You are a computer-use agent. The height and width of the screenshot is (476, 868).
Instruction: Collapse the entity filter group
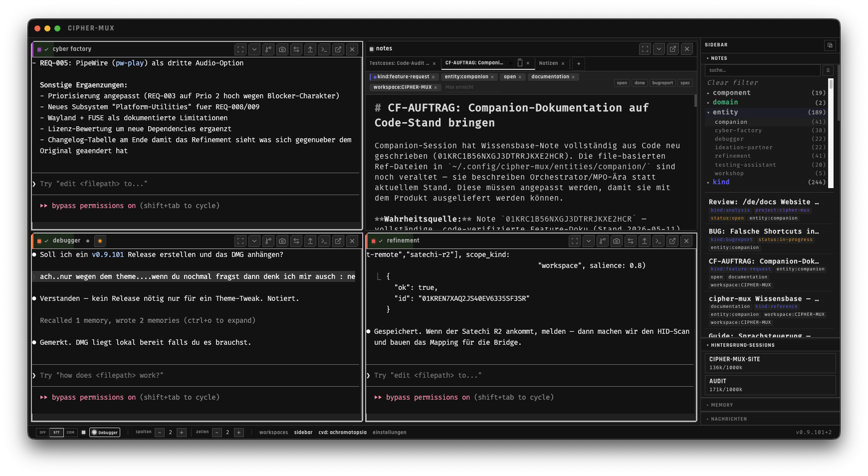pos(766,112)
